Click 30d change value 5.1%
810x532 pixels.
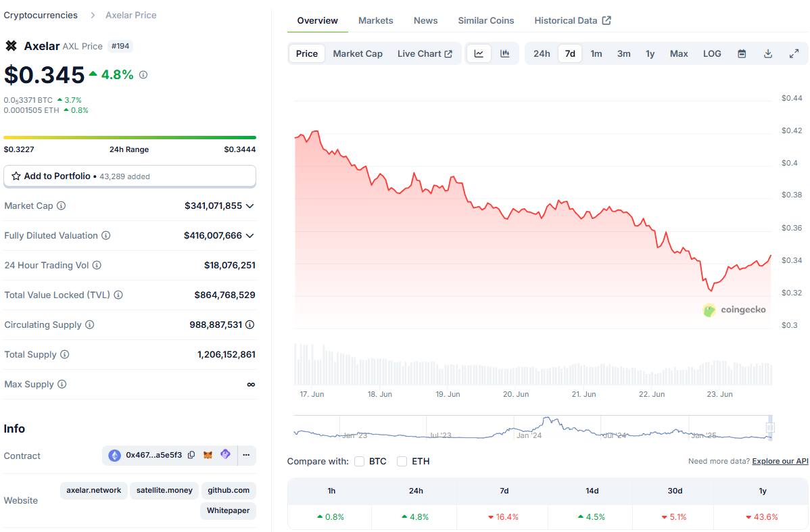674,517
